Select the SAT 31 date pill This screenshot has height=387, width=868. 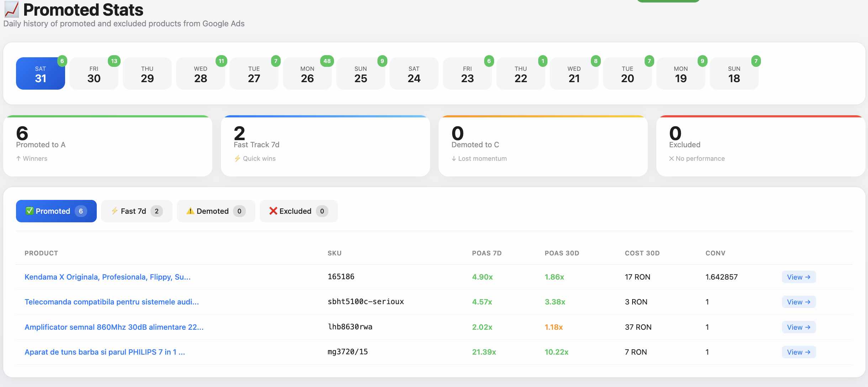pos(40,73)
